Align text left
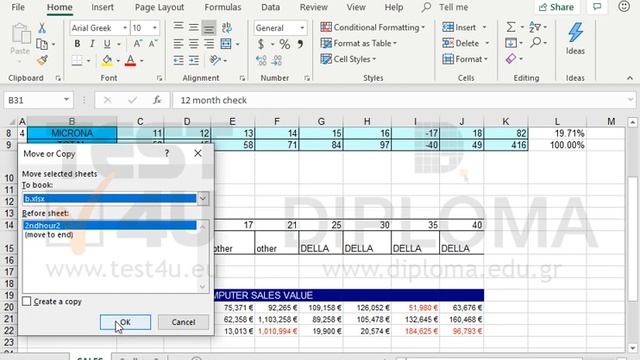 click(x=178, y=44)
